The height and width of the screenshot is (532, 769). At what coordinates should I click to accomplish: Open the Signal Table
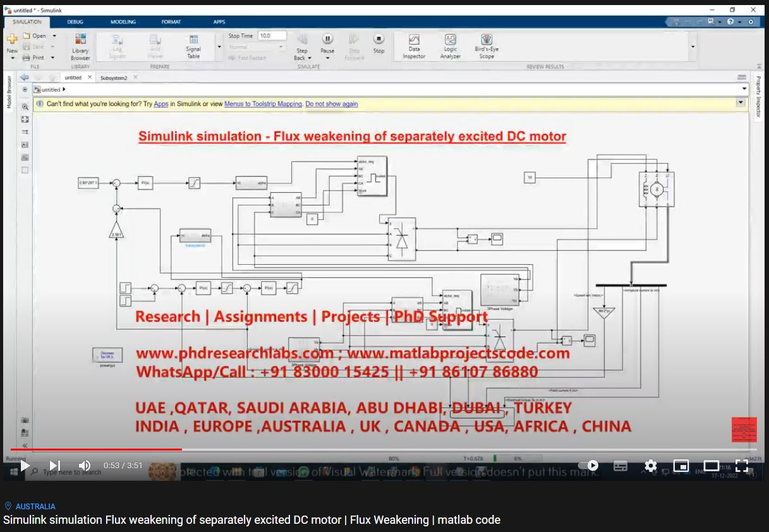pyautogui.click(x=193, y=47)
